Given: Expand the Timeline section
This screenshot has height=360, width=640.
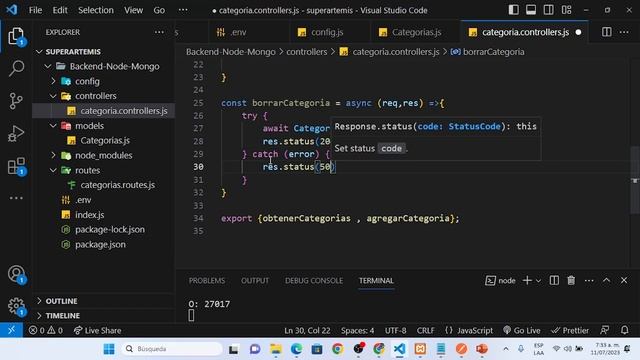Looking at the screenshot, I should tap(104, 316).
